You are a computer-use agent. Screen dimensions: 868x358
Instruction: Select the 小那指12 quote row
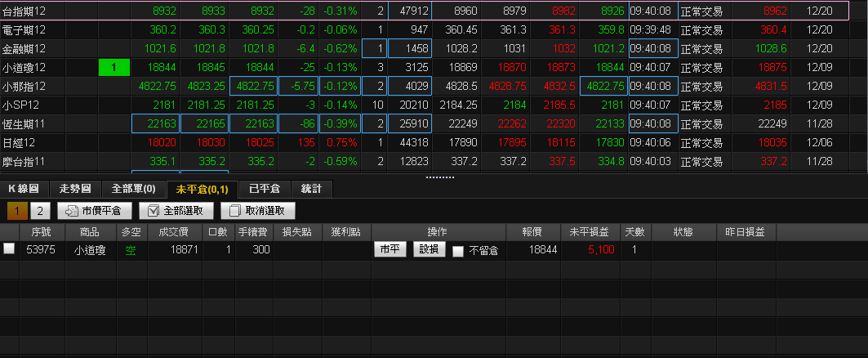pos(425,87)
